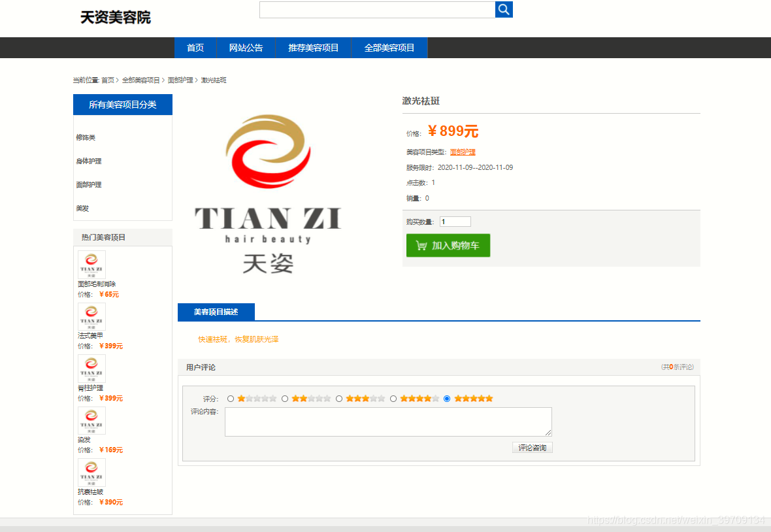
Task: Click 全部美容项目 in the breadcrumb
Action: [x=140, y=80]
